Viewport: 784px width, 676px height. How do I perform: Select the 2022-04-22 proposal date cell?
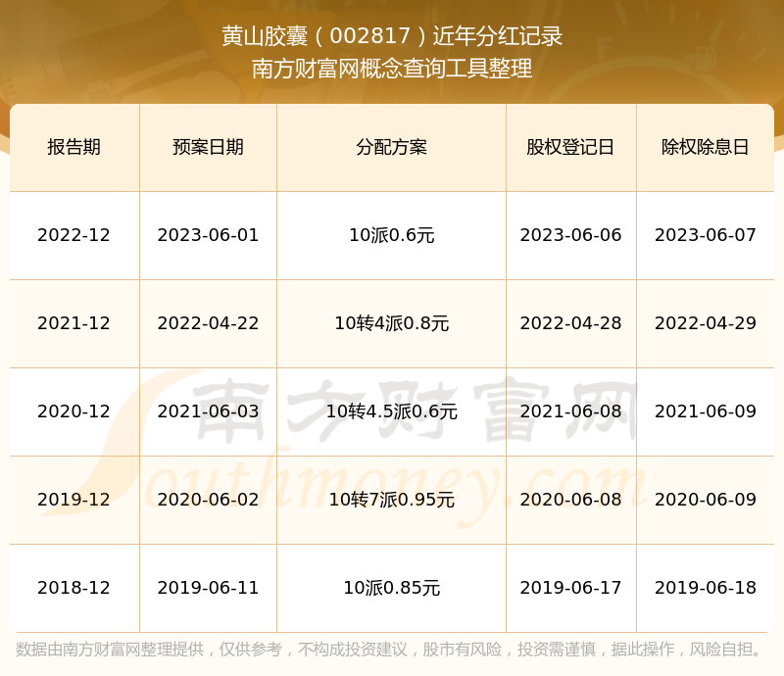coord(208,323)
